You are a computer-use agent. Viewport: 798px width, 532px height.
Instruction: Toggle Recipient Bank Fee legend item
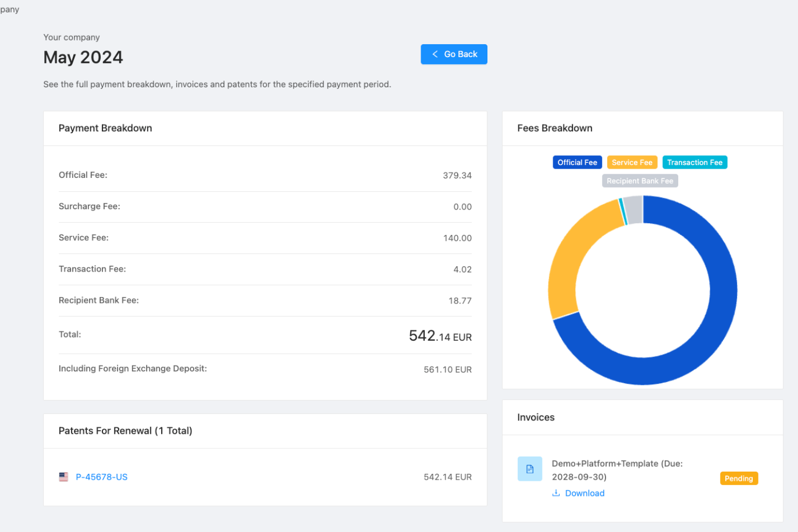[x=639, y=181]
